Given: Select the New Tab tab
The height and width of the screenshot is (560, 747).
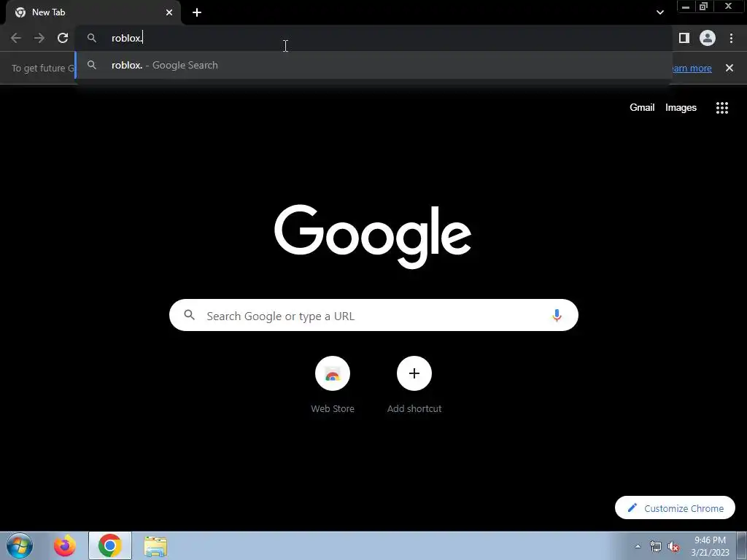Looking at the screenshot, I should click(93, 12).
